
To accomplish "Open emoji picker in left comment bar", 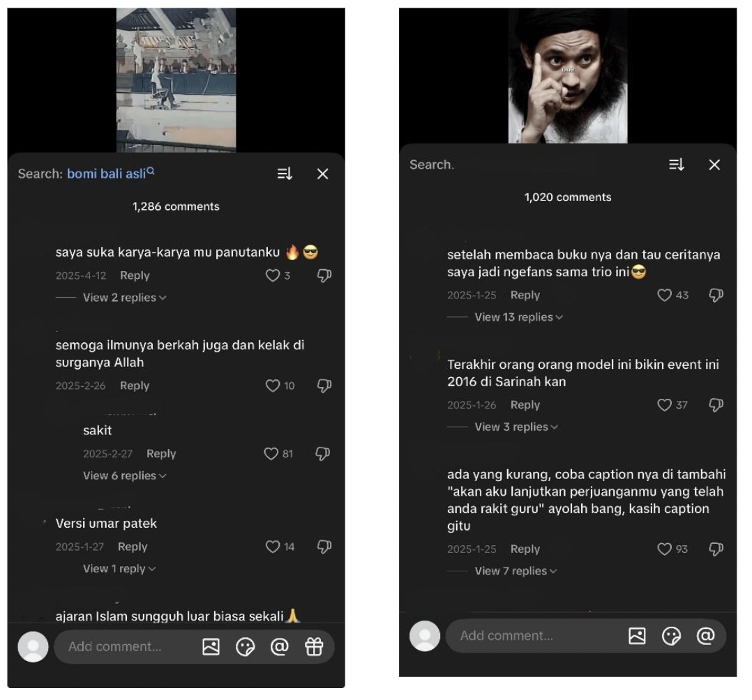I will click(246, 647).
